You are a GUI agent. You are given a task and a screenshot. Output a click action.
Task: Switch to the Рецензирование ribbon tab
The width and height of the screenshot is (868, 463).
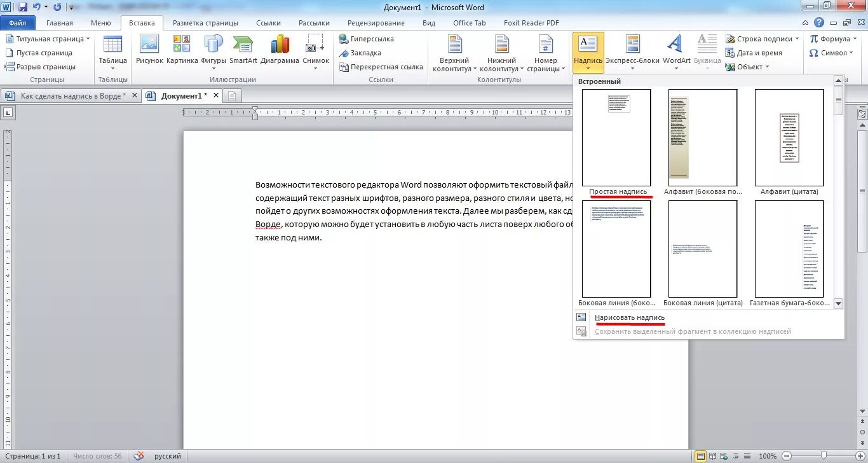click(376, 23)
